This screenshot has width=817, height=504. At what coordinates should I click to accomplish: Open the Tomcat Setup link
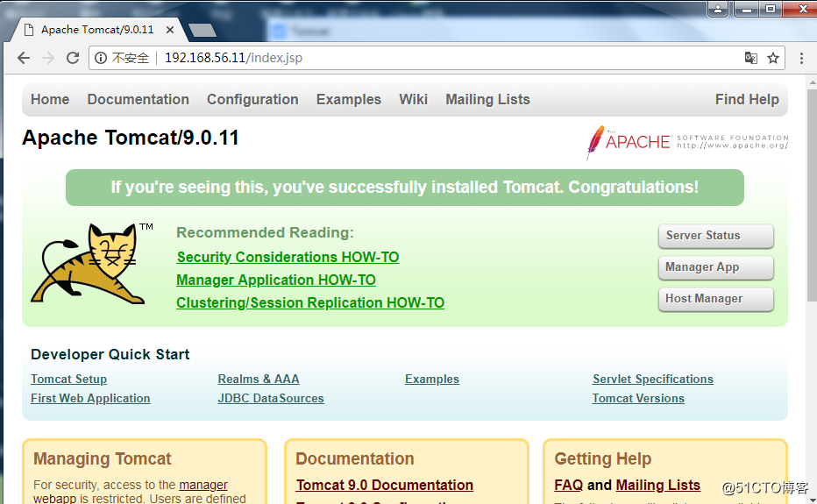pyautogui.click(x=68, y=380)
